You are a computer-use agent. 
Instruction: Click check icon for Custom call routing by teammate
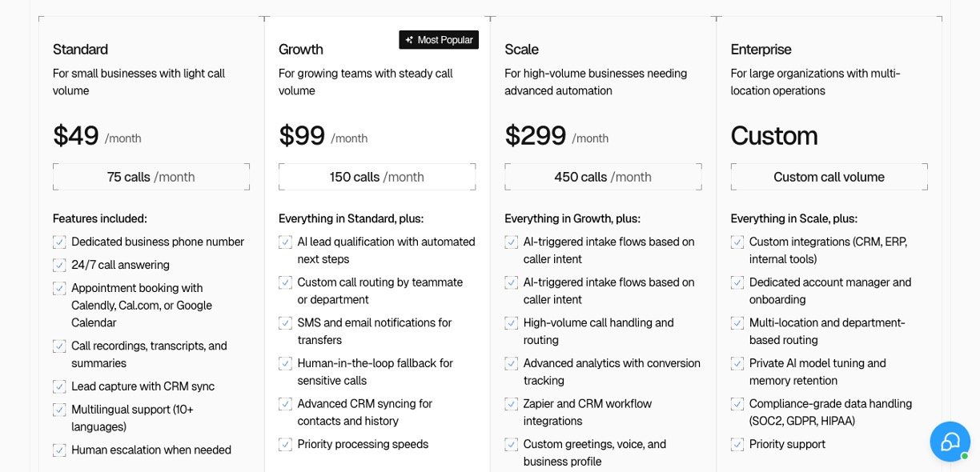[285, 282]
